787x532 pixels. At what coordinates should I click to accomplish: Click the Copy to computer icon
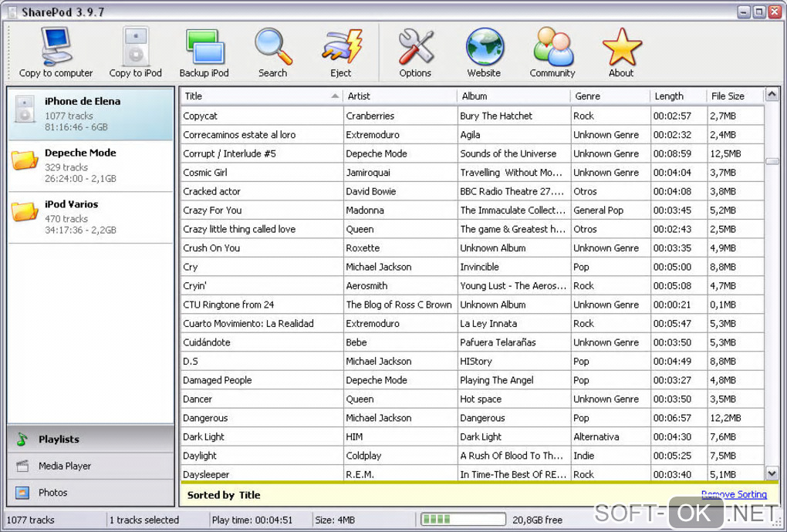click(x=56, y=46)
